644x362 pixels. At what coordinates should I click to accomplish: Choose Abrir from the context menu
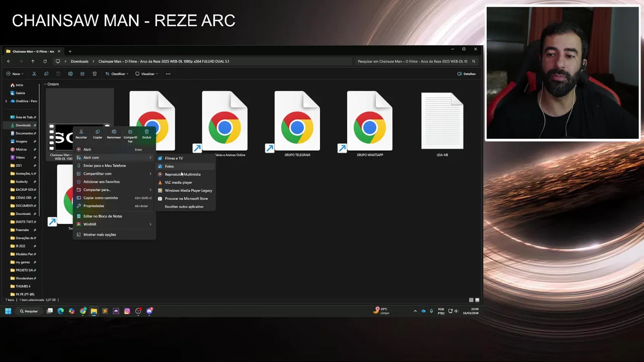114,149
